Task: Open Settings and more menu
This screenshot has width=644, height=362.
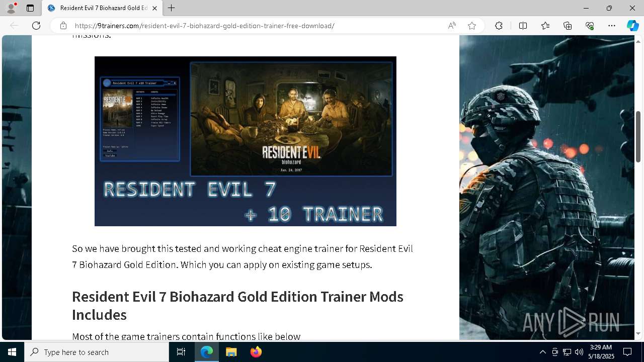Action: (612, 26)
